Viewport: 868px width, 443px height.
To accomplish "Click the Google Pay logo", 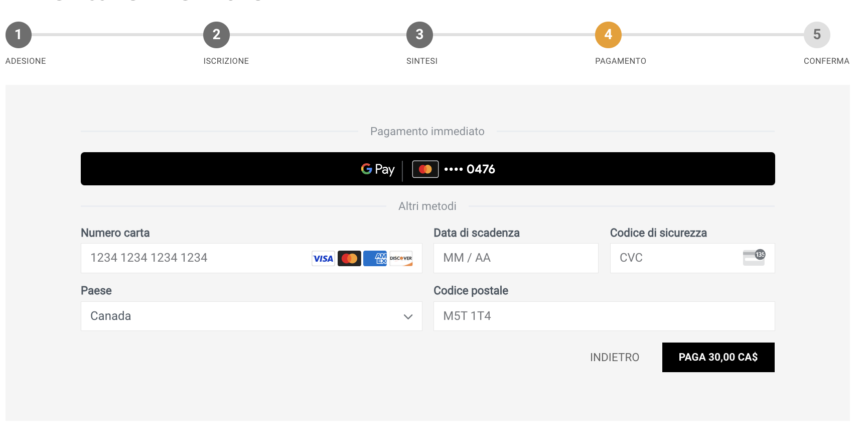I will [x=378, y=169].
